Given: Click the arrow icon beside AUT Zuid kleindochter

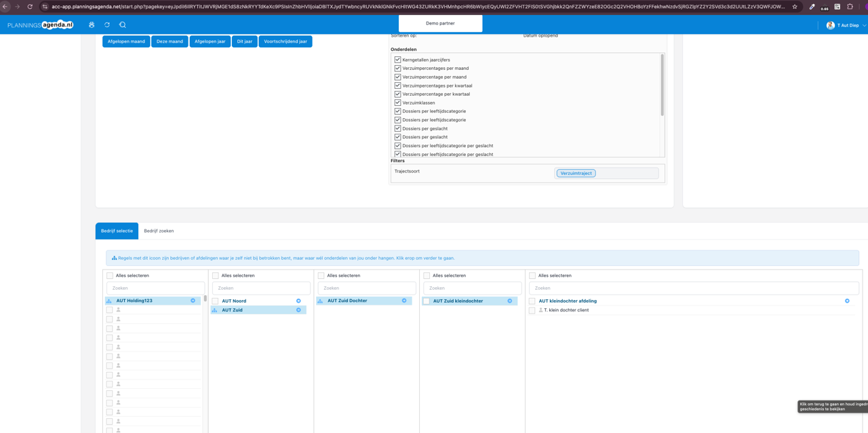Looking at the screenshot, I should point(510,301).
